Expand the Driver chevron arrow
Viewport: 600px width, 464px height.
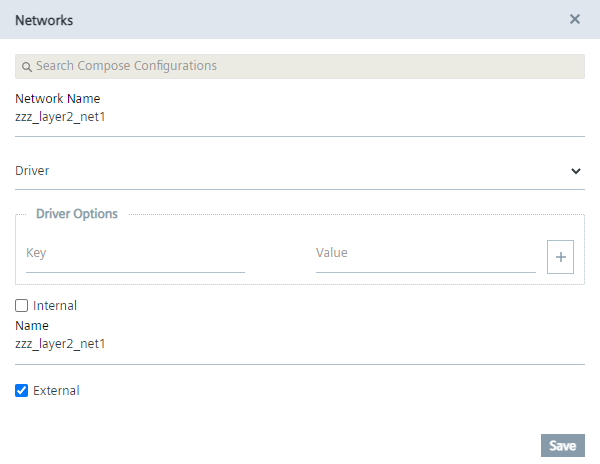point(576,171)
